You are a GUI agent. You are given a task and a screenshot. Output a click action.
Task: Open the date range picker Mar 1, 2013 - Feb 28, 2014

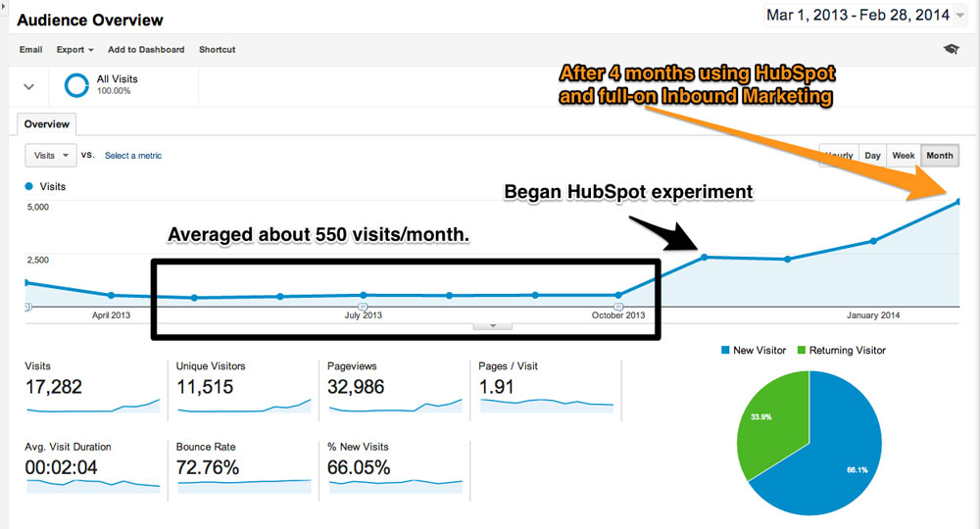(x=865, y=16)
